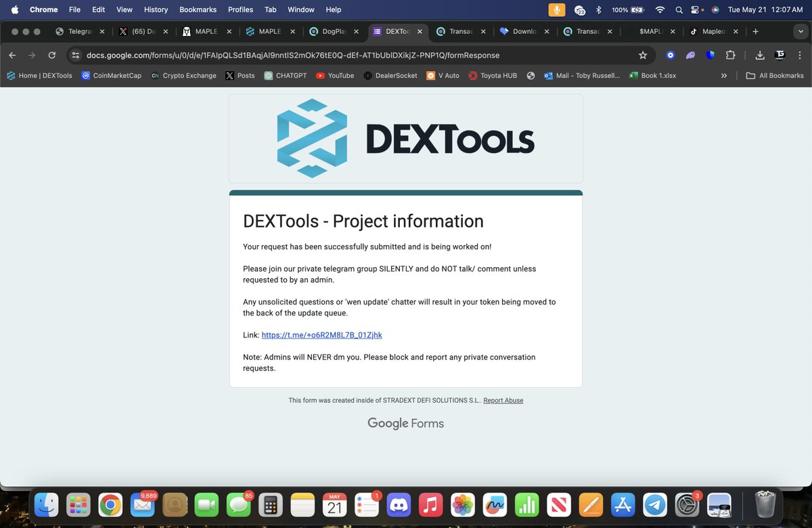Open the Calendar showing May 21
Viewport: 812px width, 528px height.
point(335,505)
